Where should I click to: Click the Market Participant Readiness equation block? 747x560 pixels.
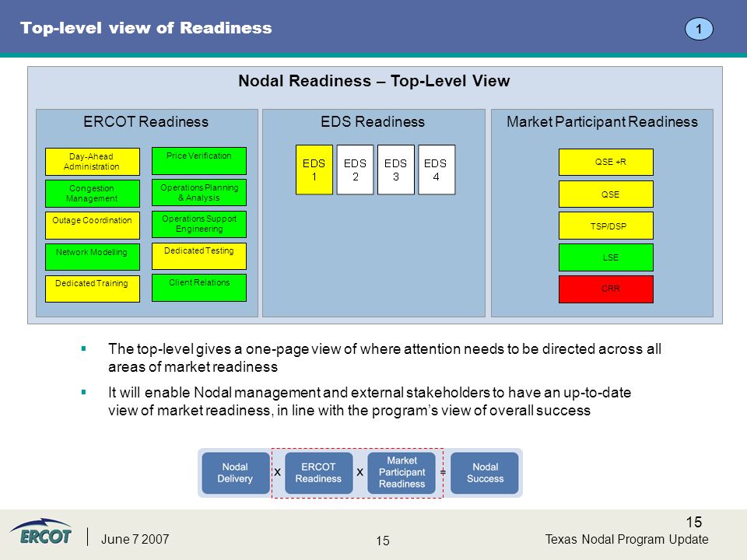pyautogui.click(x=402, y=473)
